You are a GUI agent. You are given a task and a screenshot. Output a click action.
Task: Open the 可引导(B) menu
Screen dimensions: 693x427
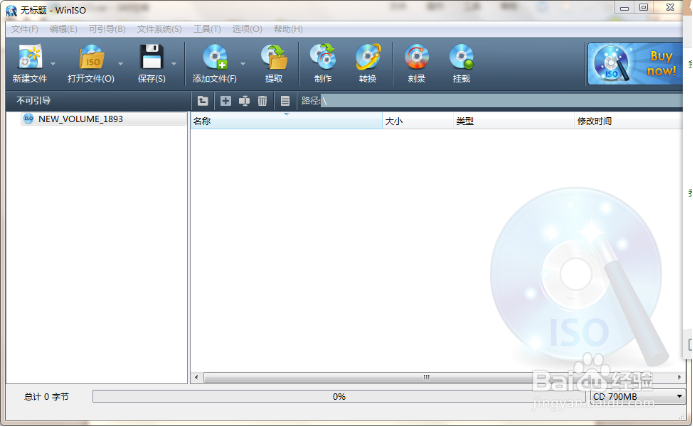pos(107,29)
